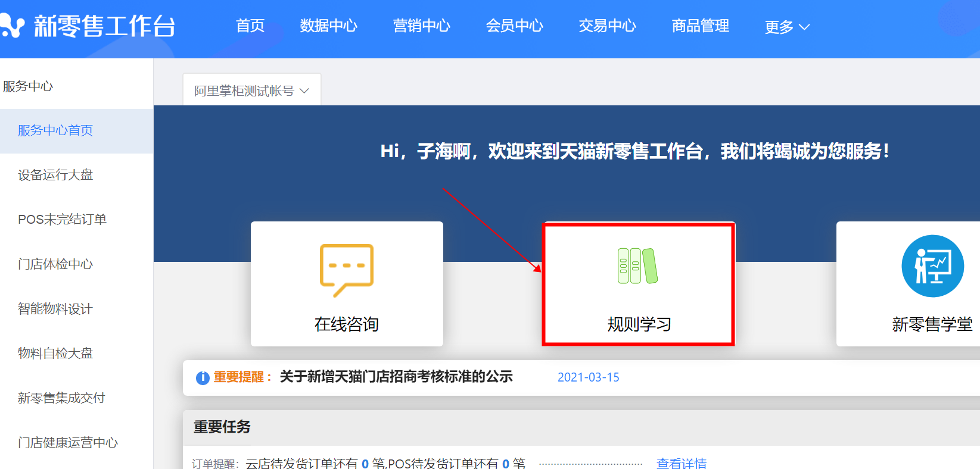980x469 pixels.
Task: Click the 规则学习 card label
Action: [x=639, y=324]
